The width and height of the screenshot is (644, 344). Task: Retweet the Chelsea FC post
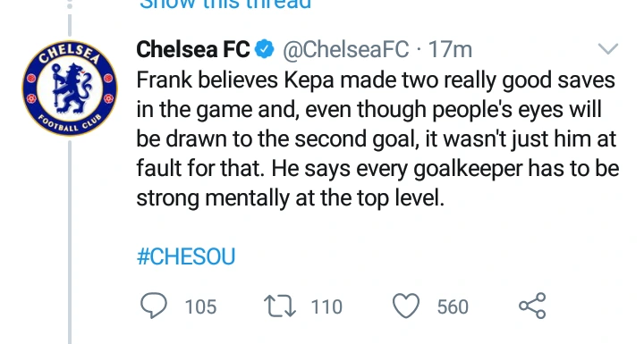280,306
